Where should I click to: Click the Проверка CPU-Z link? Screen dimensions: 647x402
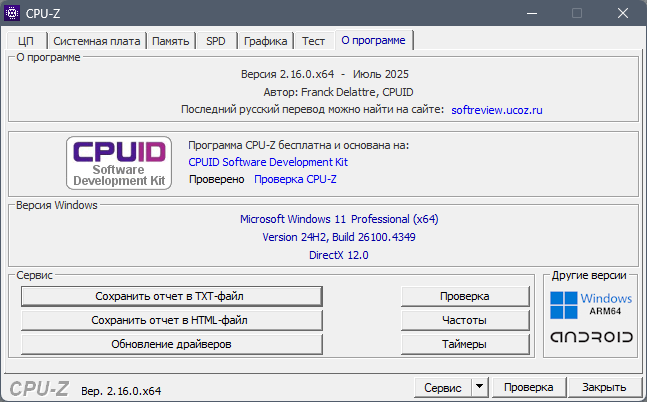pos(295,179)
